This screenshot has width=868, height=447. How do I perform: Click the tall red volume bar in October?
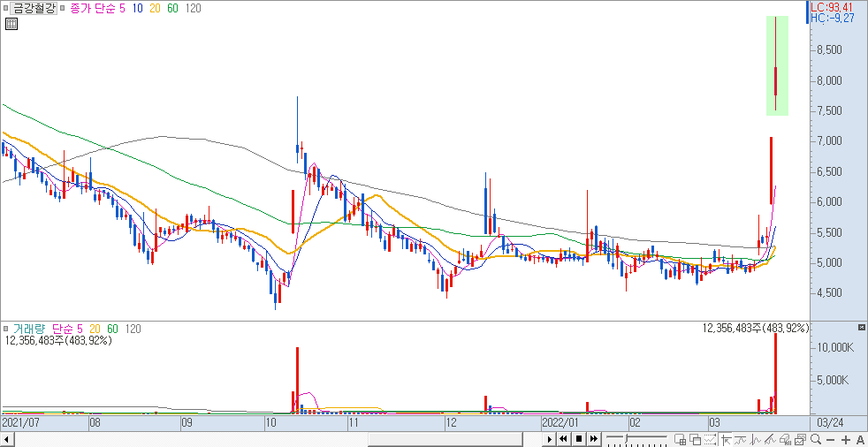[297, 381]
